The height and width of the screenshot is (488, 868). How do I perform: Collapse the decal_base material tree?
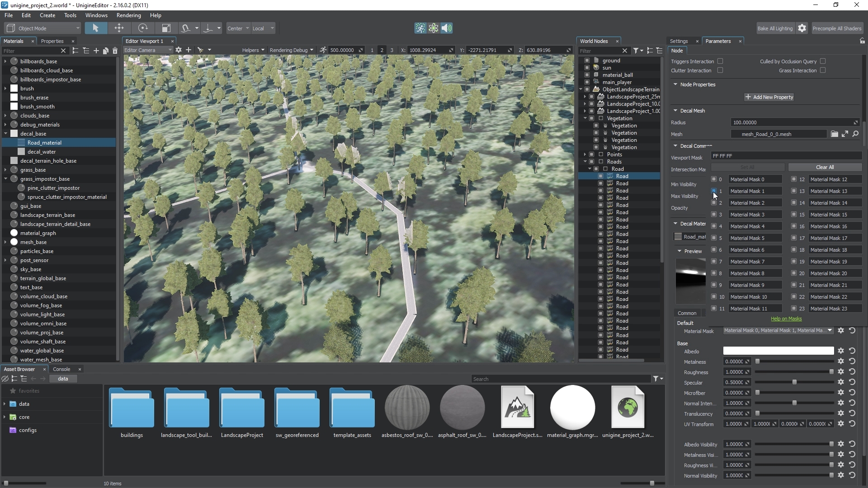click(6, 134)
